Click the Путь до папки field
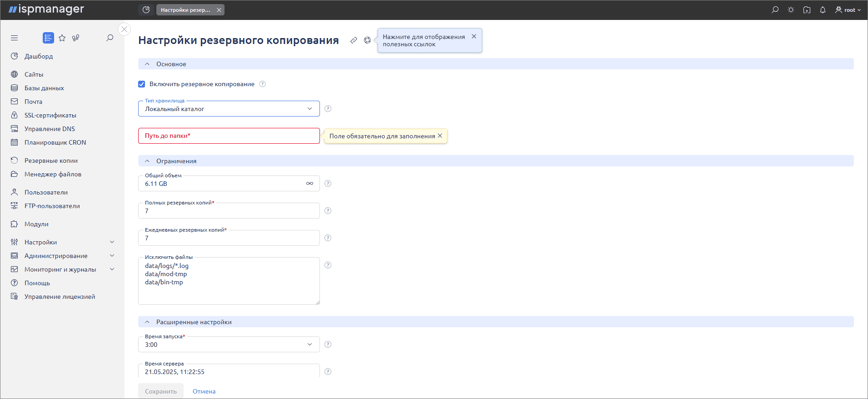 pos(229,136)
